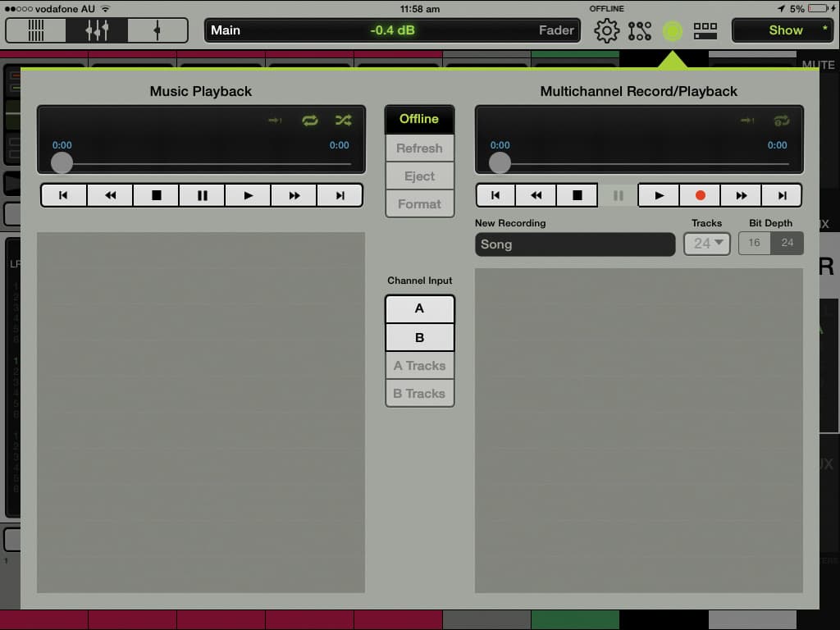This screenshot has width=840, height=630.
Task: Open settings gear icon
Action: [606, 30]
